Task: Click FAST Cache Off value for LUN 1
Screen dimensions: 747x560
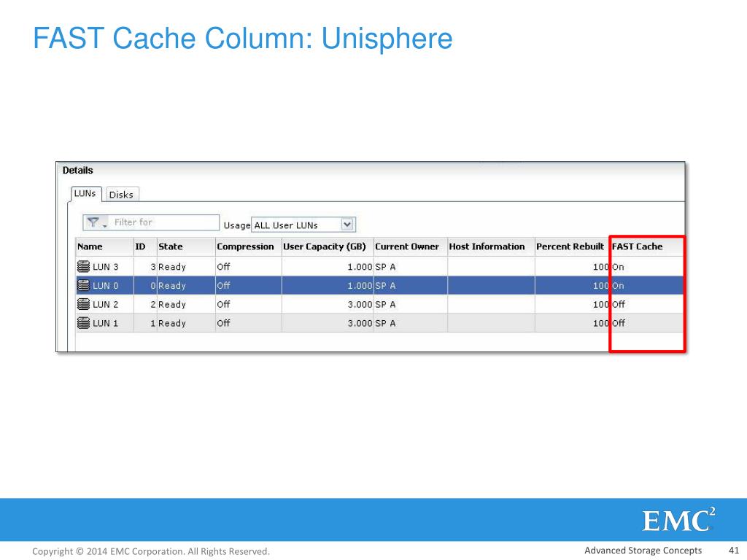Action: tap(619, 323)
